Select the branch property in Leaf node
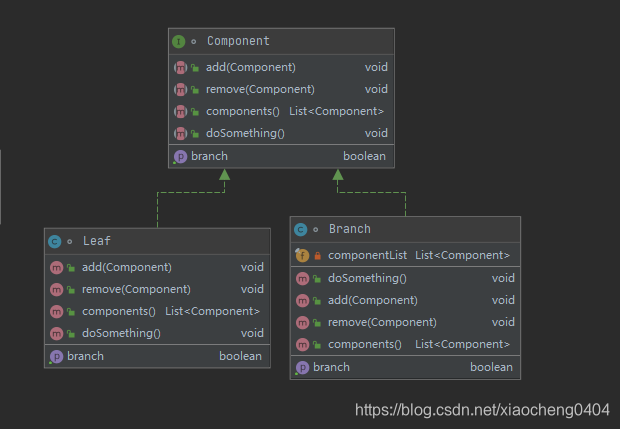The image size is (620, 429). click(x=85, y=356)
